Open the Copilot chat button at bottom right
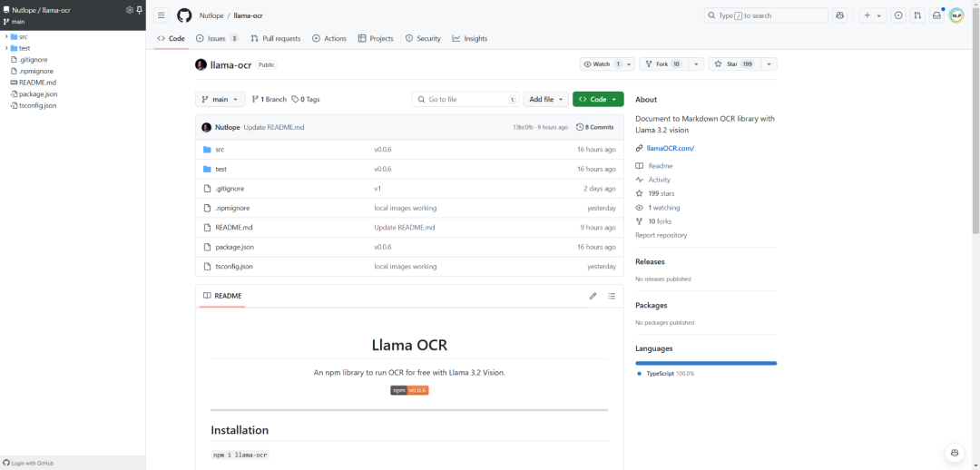The height and width of the screenshot is (470, 980). [x=954, y=453]
